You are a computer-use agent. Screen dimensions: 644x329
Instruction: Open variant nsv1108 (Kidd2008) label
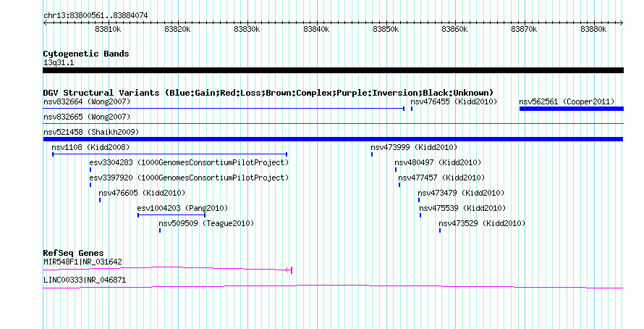[90, 147]
